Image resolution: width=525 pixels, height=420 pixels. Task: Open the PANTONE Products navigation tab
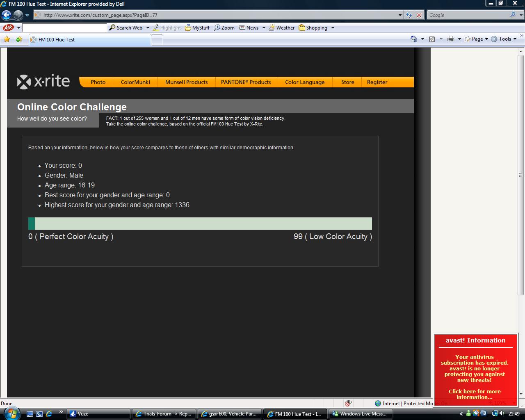tap(246, 82)
